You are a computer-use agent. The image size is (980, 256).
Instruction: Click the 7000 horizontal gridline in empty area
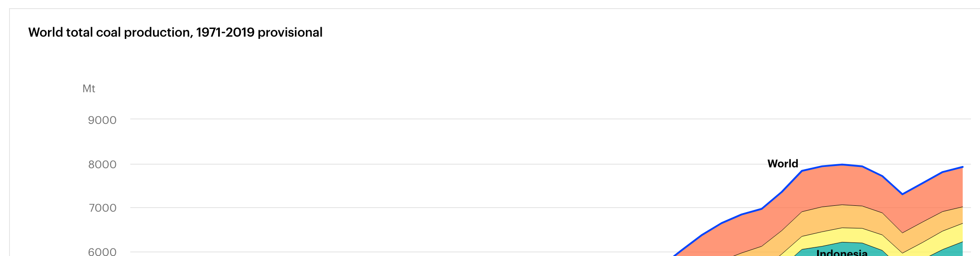407,208
